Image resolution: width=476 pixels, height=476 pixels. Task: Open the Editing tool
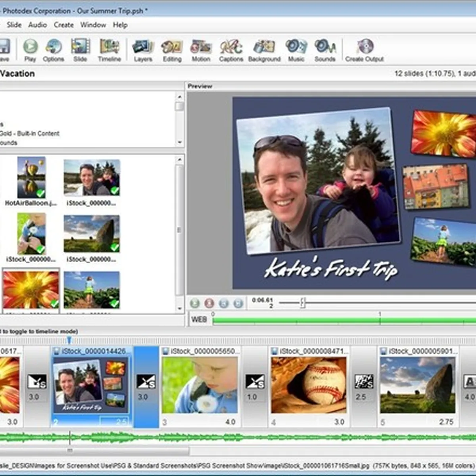[x=172, y=47]
